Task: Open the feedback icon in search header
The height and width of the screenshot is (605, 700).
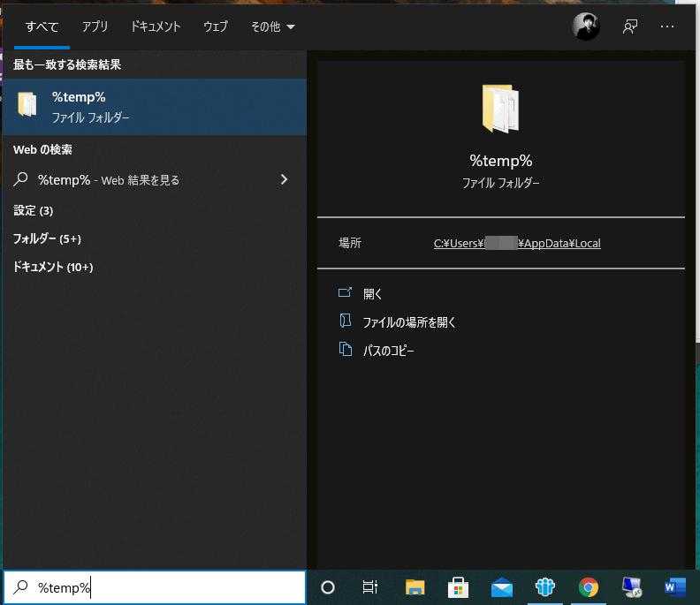Action: 629,26
